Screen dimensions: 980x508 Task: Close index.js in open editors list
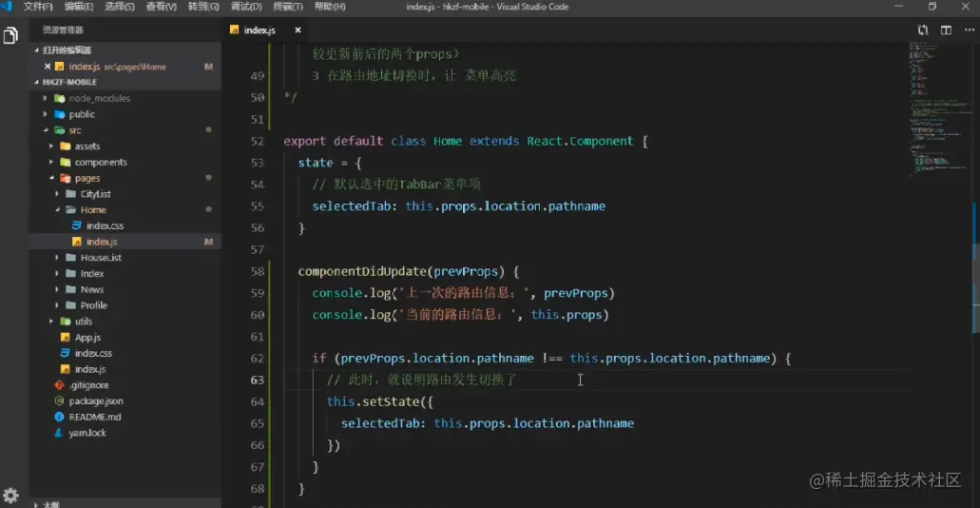[48, 67]
